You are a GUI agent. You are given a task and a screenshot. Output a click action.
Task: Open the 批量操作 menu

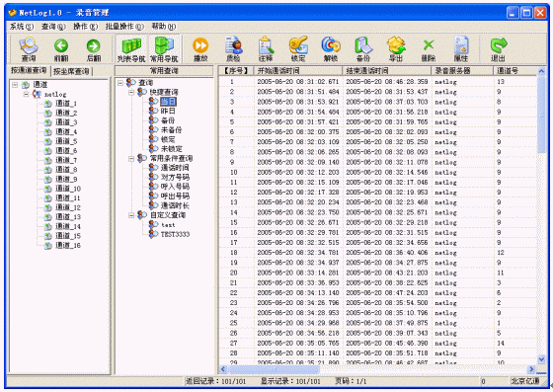pos(124,27)
